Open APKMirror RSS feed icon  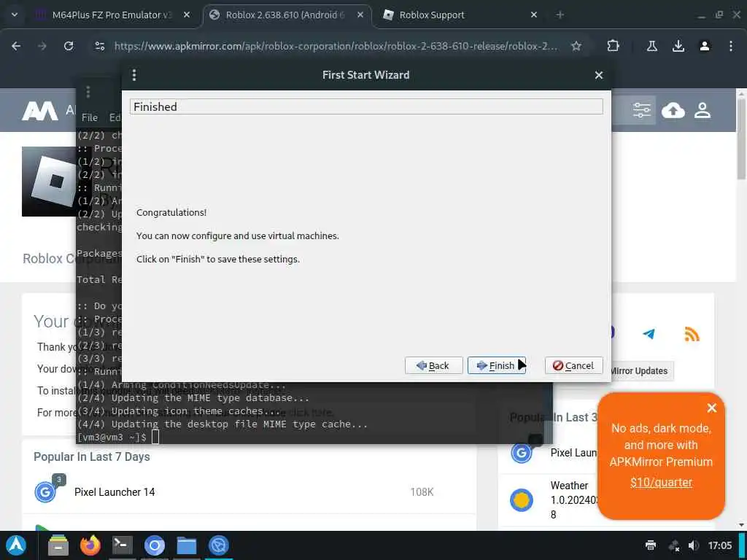692,334
